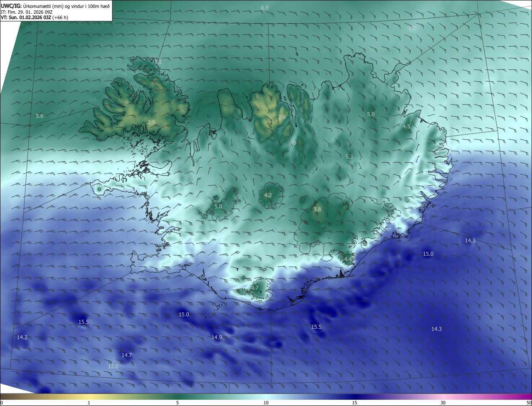The width and height of the screenshot is (532, 406).
Task: Click the 7.3 value label at the Westfjords tip
Action: 158,62
